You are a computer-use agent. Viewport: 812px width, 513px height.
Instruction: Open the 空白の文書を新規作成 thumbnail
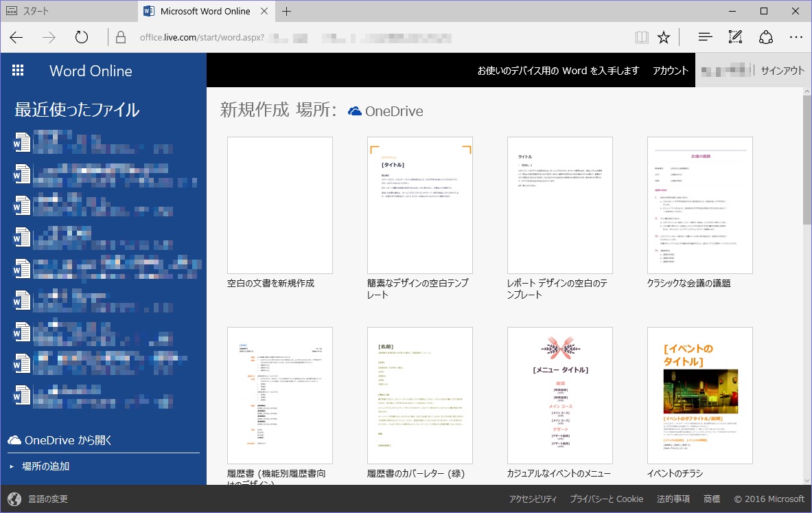click(x=280, y=205)
